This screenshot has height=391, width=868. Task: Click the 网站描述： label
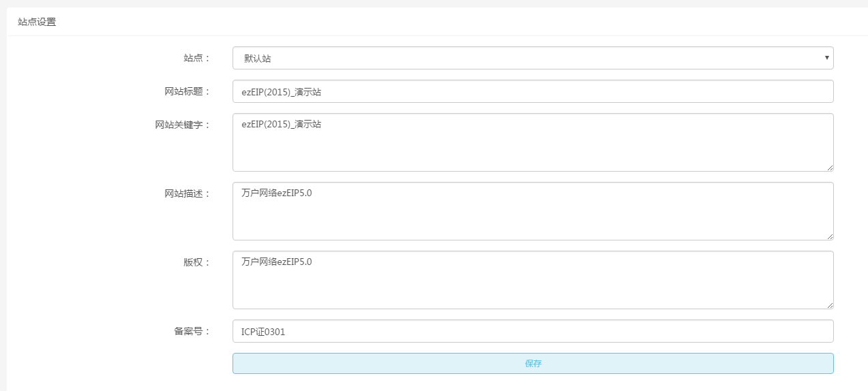188,193
